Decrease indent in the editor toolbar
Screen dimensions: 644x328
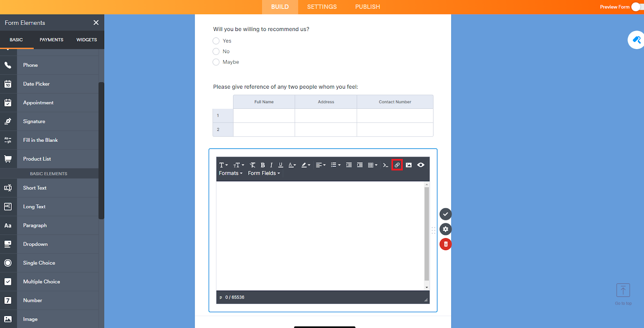(x=349, y=165)
